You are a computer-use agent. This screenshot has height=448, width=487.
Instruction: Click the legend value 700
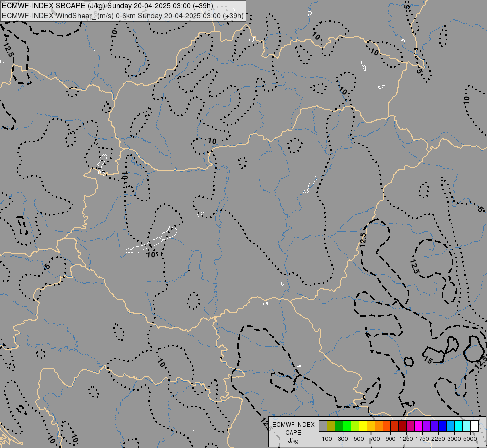[375, 439]
